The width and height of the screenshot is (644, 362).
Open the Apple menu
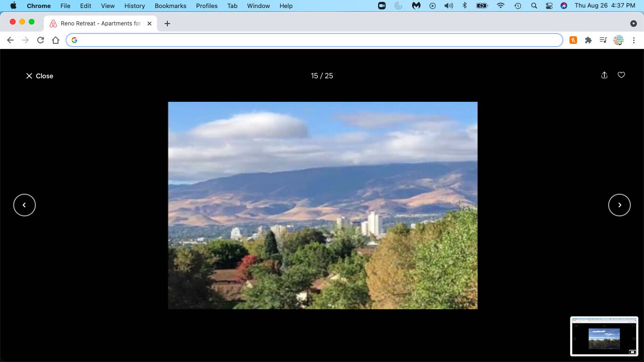pos(13,6)
